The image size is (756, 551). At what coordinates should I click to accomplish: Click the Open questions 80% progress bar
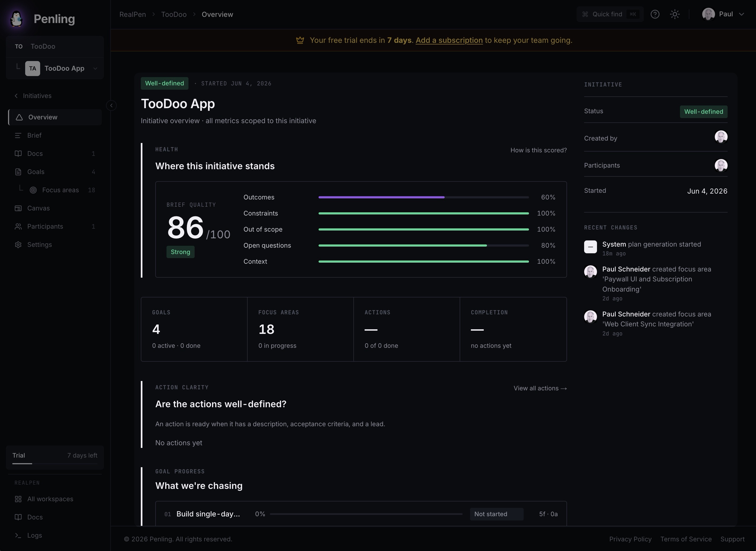click(x=424, y=246)
